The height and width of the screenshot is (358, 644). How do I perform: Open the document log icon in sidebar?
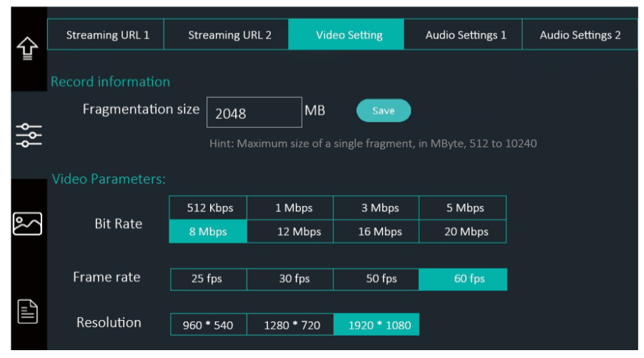click(x=27, y=312)
